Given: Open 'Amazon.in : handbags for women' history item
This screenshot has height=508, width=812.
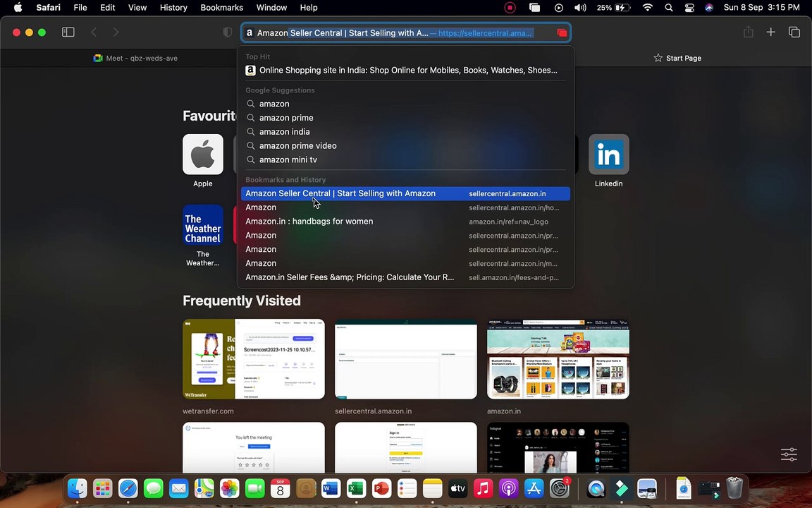Looking at the screenshot, I should click(405, 222).
